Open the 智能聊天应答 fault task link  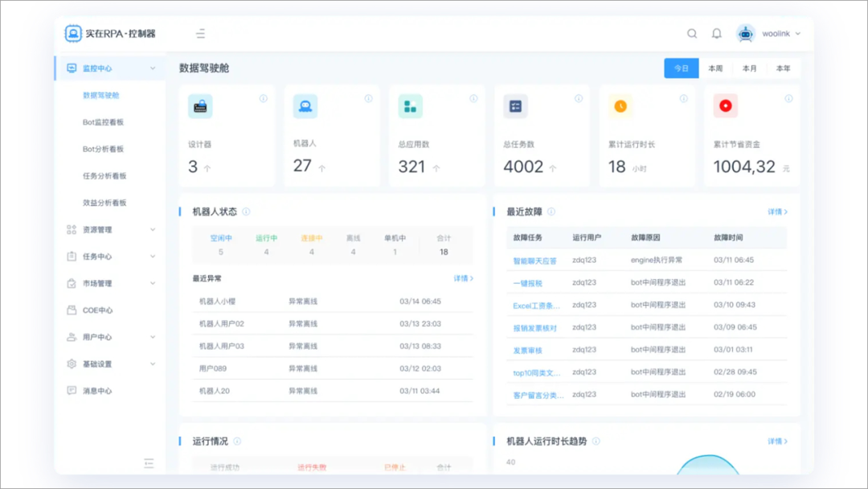coord(534,261)
